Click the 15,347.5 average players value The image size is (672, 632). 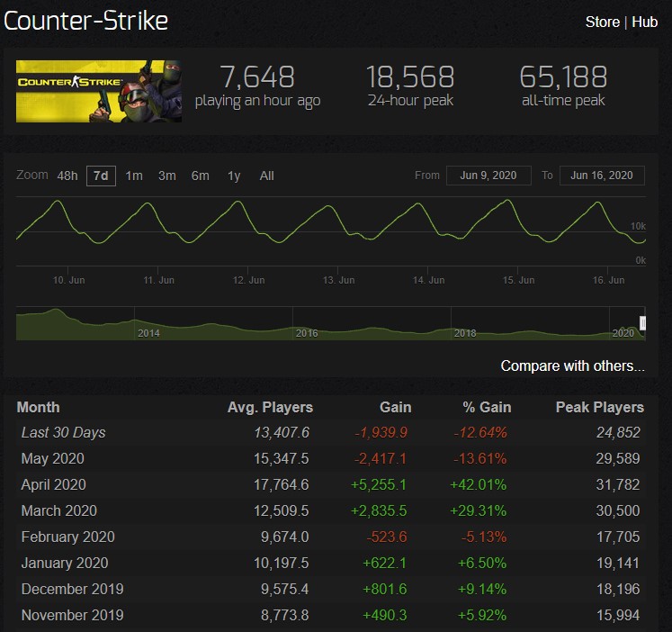(x=282, y=459)
